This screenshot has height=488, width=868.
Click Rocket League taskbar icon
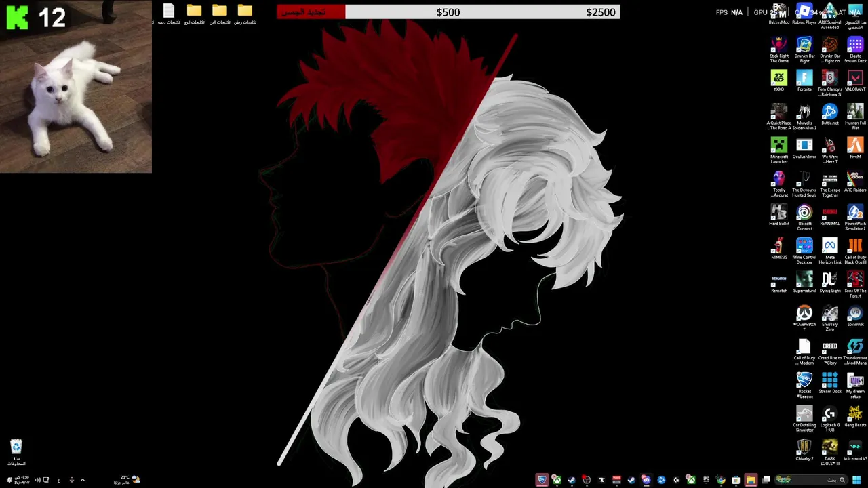click(x=542, y=480)
